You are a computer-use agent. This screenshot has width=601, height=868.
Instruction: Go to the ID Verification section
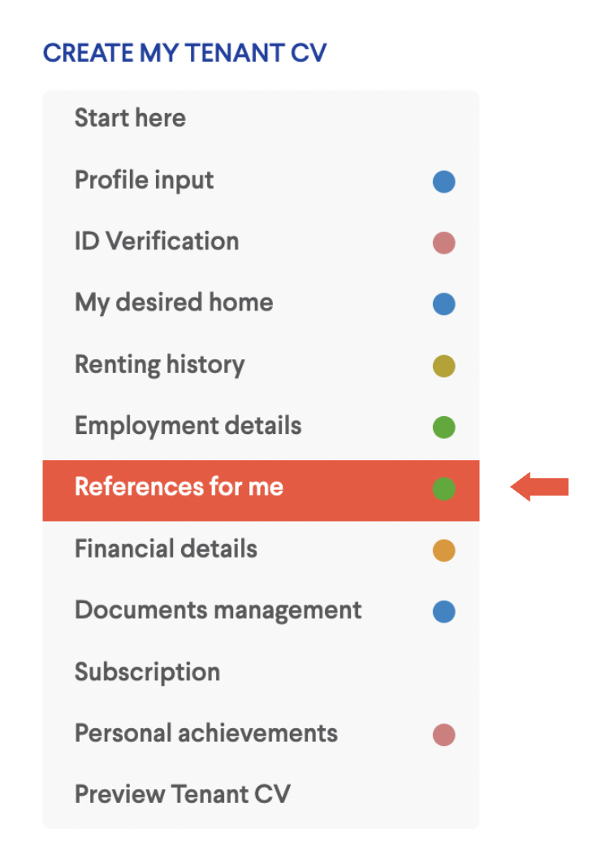261,242
